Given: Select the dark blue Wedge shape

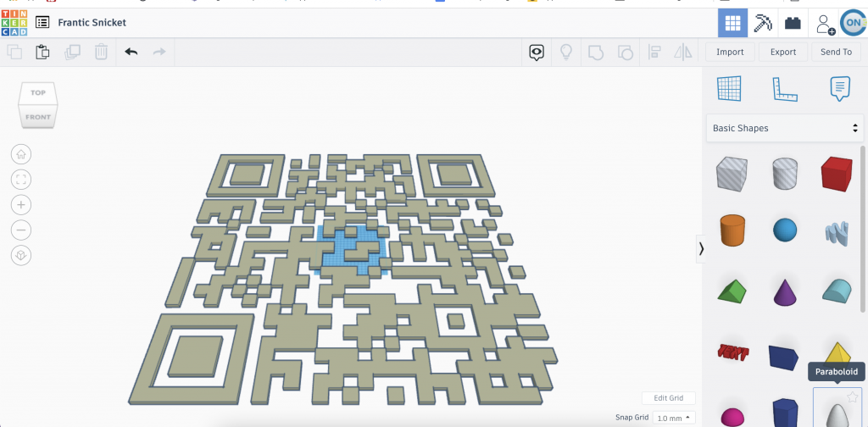Looking at the screenshot, I should pyautogui.click(x=783, y=356).
